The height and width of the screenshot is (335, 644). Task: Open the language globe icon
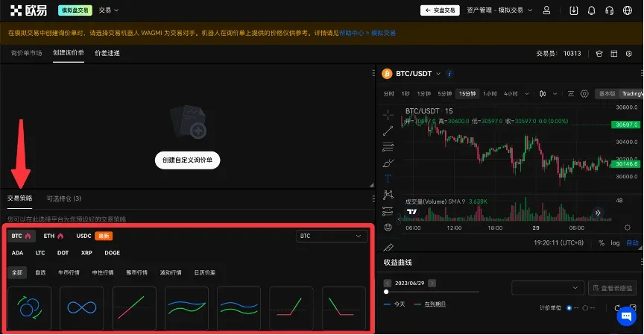coord(628,10)
